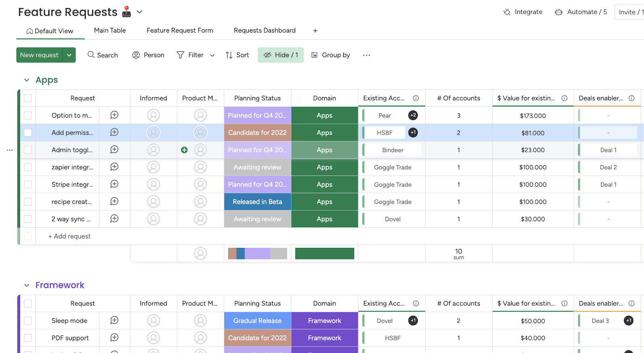Screen dimensions: 644x353
Task: Open conversation icon for Option to m... row
Action: (114, 115)
